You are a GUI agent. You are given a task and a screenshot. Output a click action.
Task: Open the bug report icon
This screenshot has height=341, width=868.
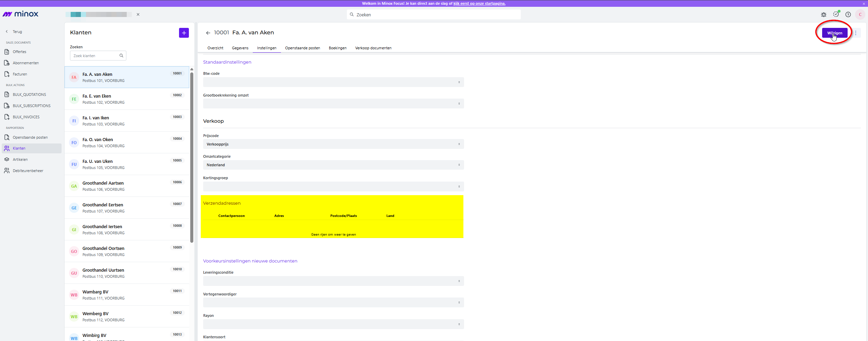823,15
